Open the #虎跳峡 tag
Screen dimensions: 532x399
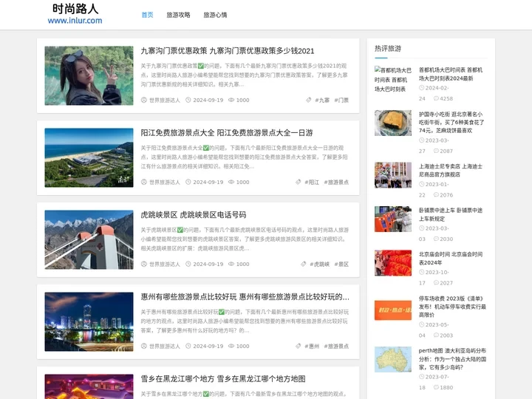320,264
